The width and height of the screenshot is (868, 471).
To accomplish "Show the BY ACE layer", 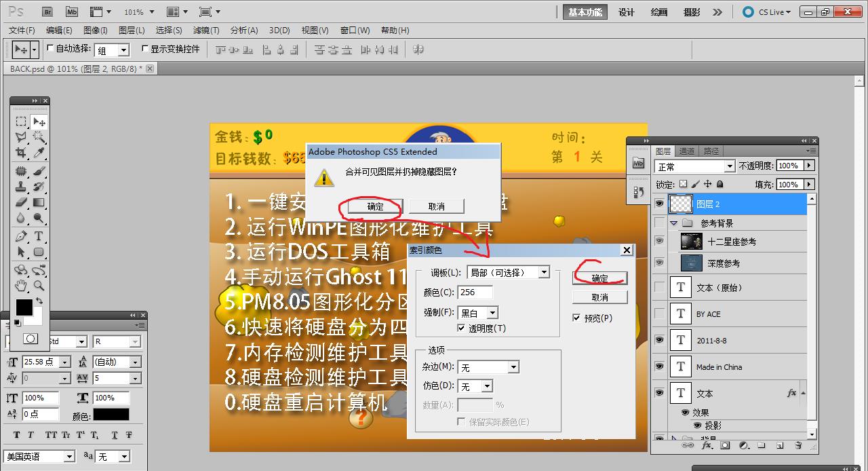I will pyautogui.click(x=658, y=314).
